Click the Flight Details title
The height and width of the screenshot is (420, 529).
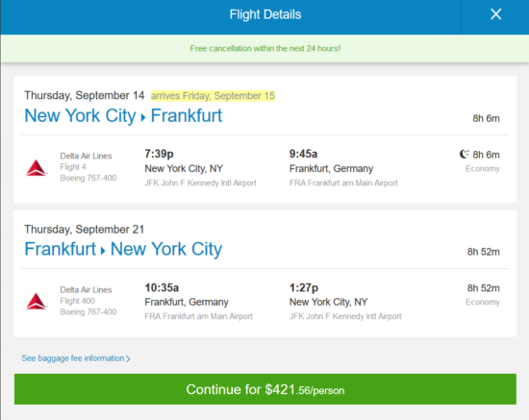(x=265, y=14)
